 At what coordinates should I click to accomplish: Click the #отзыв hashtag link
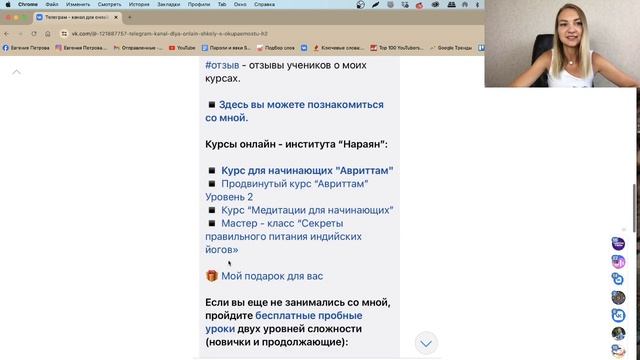pos(222,65)
